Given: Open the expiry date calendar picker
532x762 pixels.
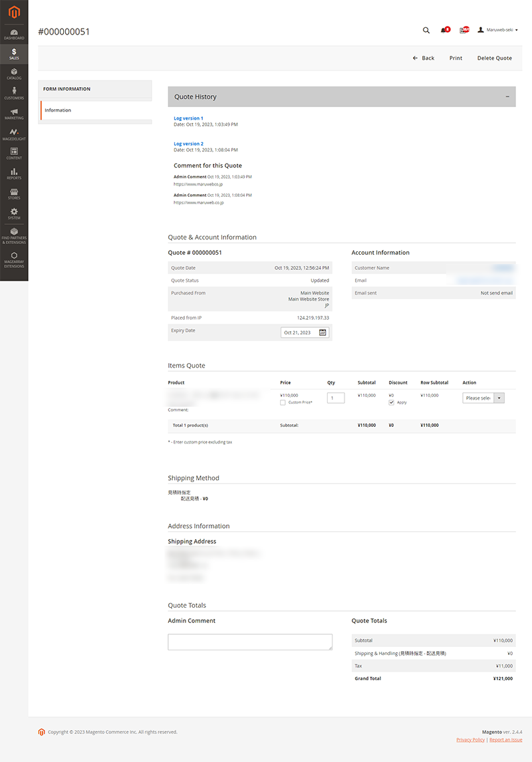Looking at the screenshot, I should point(323,332).
